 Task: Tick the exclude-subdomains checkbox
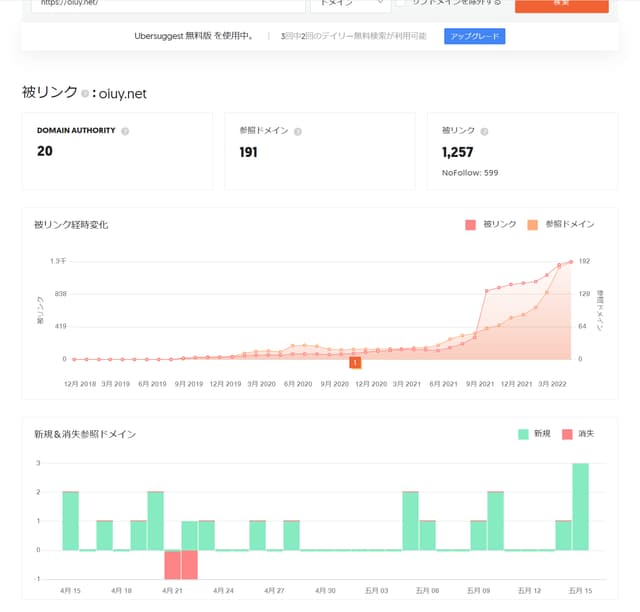401,3
